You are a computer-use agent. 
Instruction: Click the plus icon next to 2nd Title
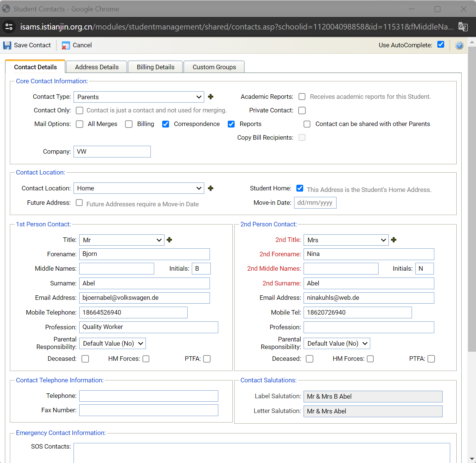(394, 240)
